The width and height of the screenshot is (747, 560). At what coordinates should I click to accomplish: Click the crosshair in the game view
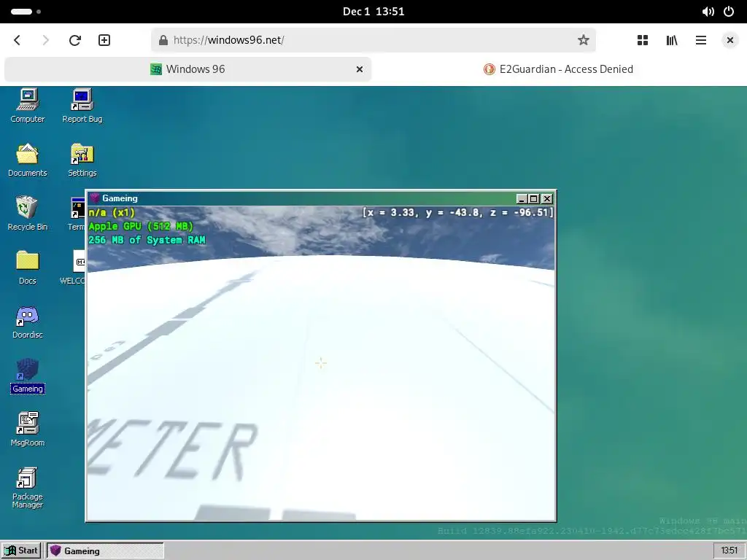click(321, 363)
